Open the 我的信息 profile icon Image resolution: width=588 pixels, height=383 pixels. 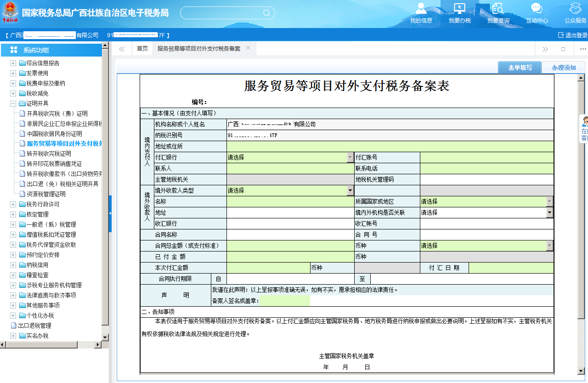(421, 8)
